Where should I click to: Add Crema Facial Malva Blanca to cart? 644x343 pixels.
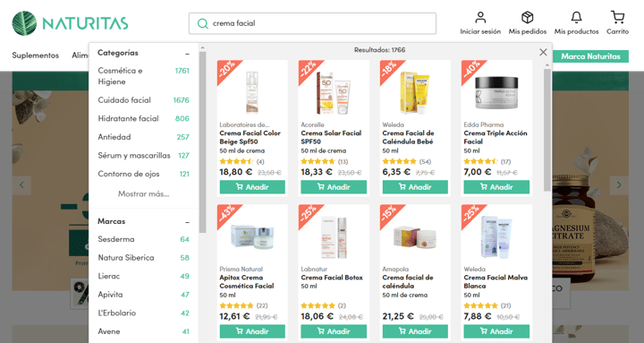pyautogui.click(x=496, y=331)
